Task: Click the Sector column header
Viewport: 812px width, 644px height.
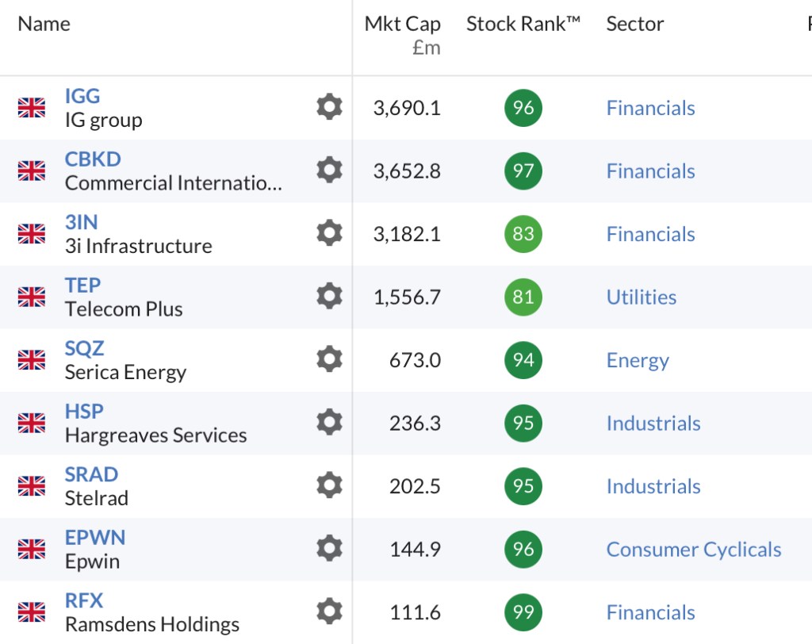Action: click(634, 24)
